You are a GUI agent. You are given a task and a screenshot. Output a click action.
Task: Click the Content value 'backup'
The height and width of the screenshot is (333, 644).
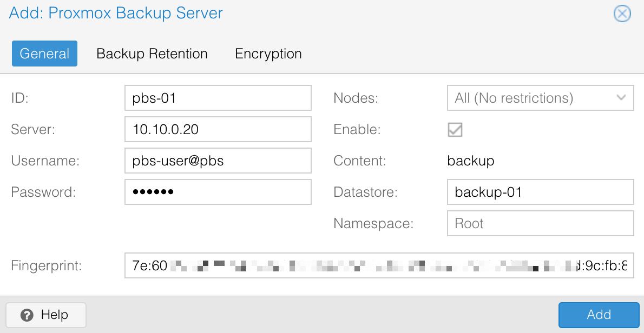coord(471,161)
